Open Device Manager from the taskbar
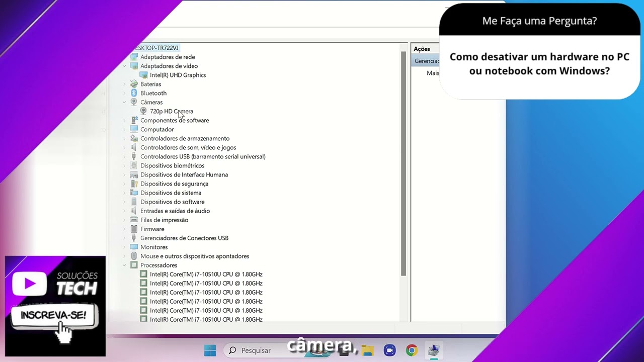 click(434, 350)
